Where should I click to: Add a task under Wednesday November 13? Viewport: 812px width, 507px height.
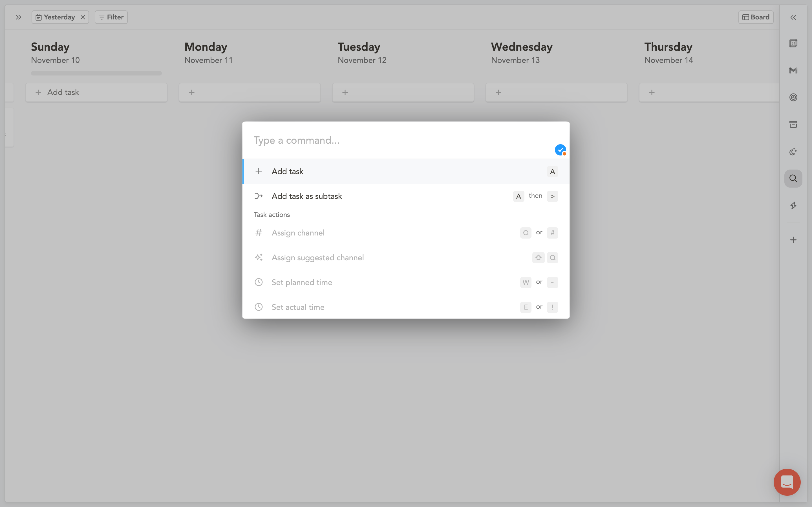pos(556,93)
